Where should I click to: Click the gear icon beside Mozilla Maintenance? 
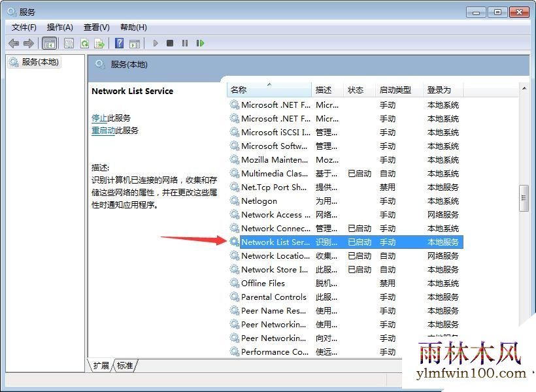click(235, 159)
